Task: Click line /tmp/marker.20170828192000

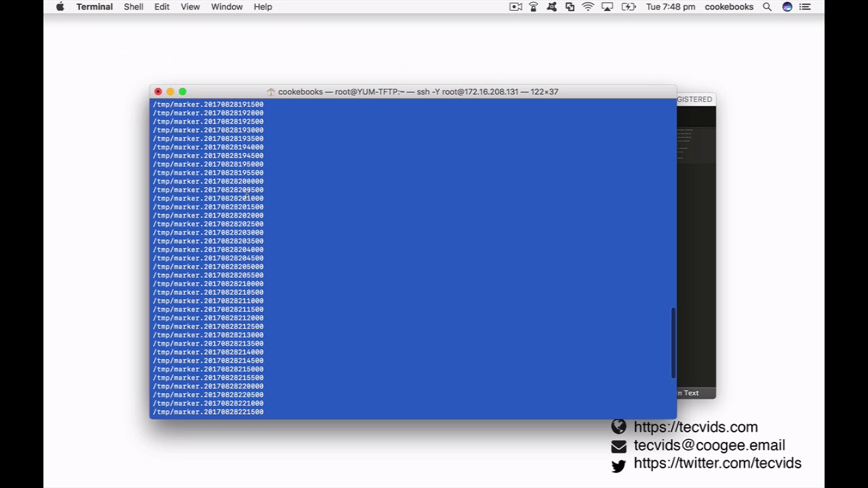Action: (x=208, y=113)
